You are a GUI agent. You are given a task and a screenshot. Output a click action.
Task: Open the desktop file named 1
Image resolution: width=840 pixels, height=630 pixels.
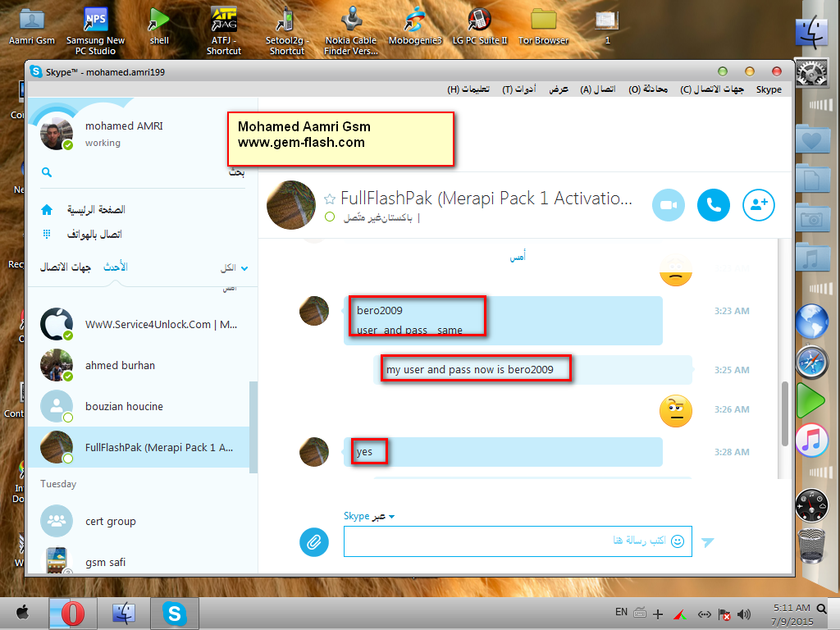pos(607,27)
